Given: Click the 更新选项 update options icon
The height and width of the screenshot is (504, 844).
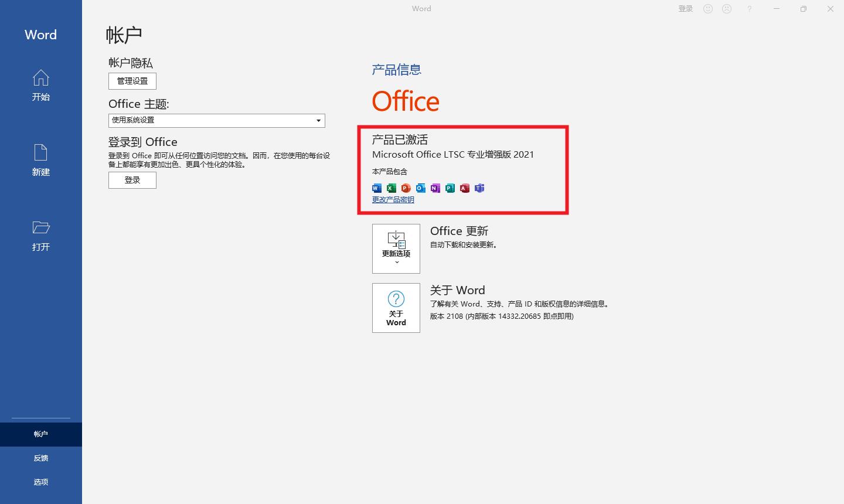Looking at the screenshot, I should [396, 241].
